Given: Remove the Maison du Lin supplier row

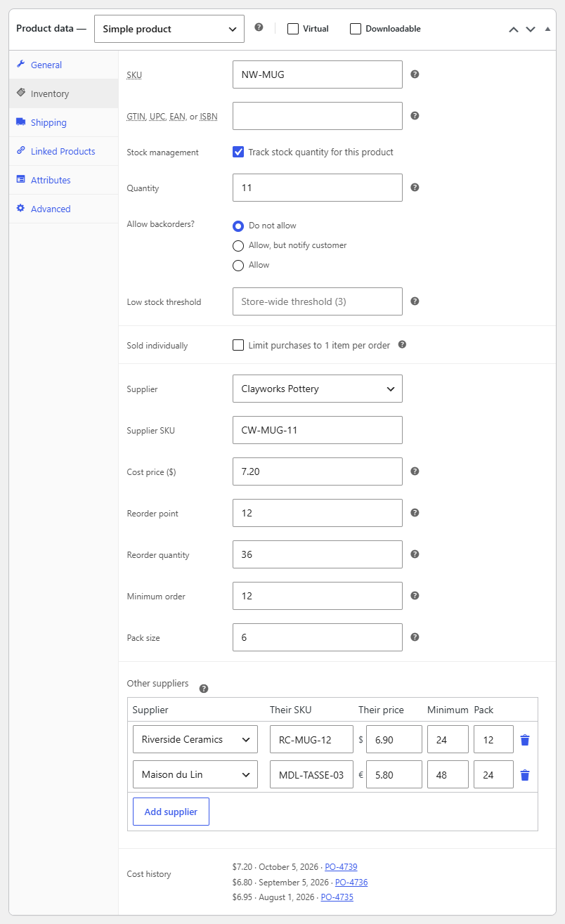Looking at the screenshot, I should point(524,775).
